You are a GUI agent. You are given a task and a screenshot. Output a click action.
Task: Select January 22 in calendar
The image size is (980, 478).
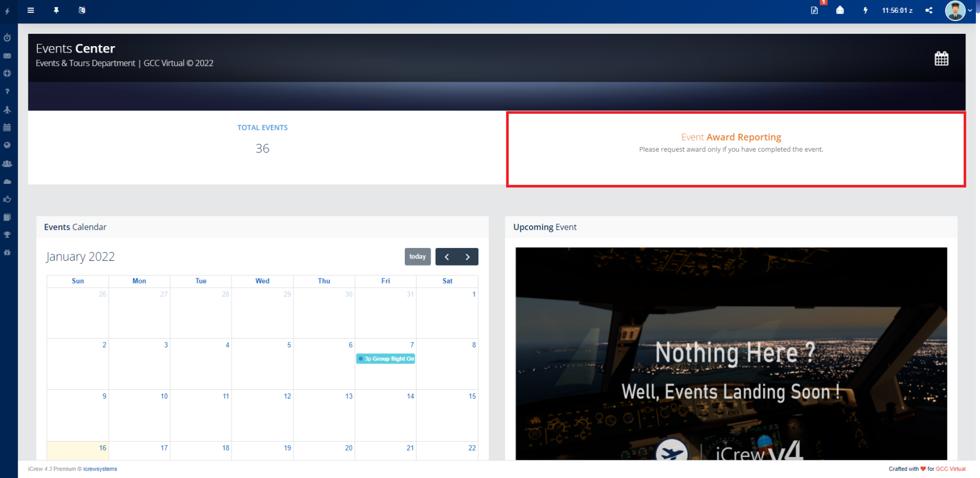447,451
